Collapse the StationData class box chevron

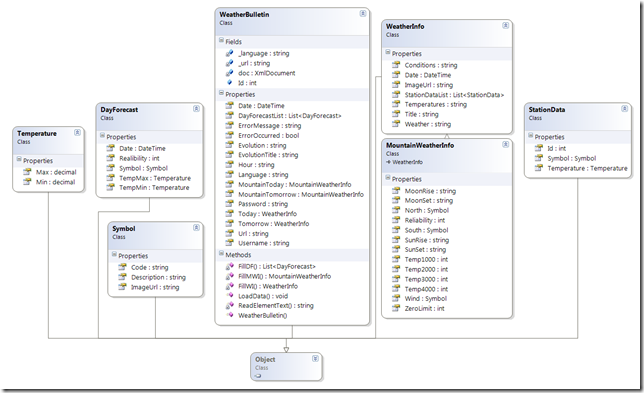click(x=624, y=109)
